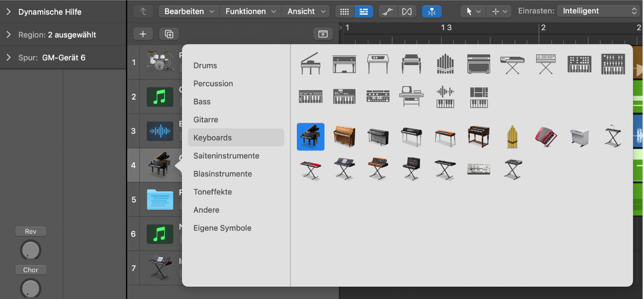Select the golden pipe organ icon
The height and width of the screenshot is (299, 644).
click(513, 137)
